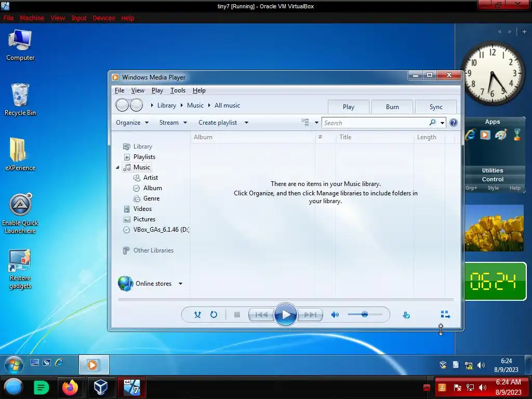This screenshot has width=532, height=399.
Task: Click the seek bar above playback controls
Action: (x=286, y=300)
